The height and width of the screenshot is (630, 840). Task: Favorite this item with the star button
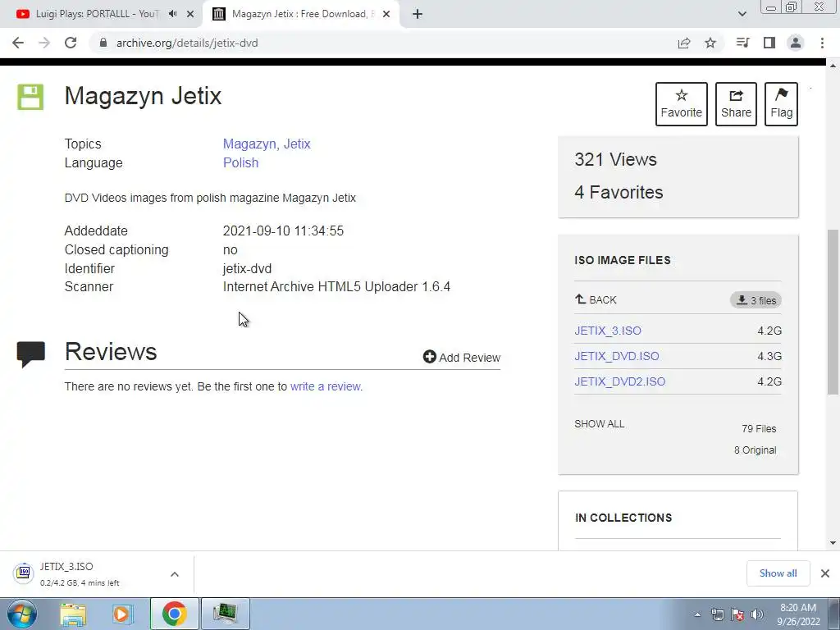tap(682, 104)
